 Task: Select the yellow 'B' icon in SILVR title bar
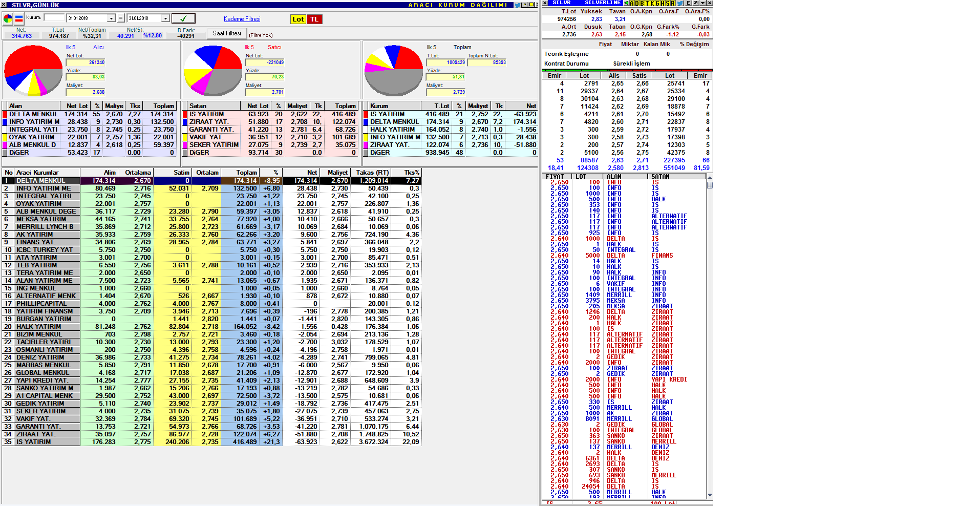click(642, 3)
